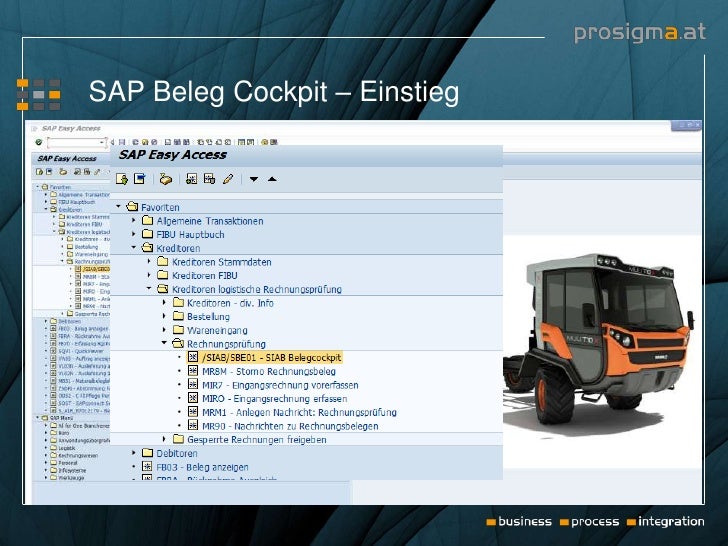Screen dimensions: 728x546
Task: Expand enlarged Allgemeine Transaktionen folder
Action: coord(134,220)
